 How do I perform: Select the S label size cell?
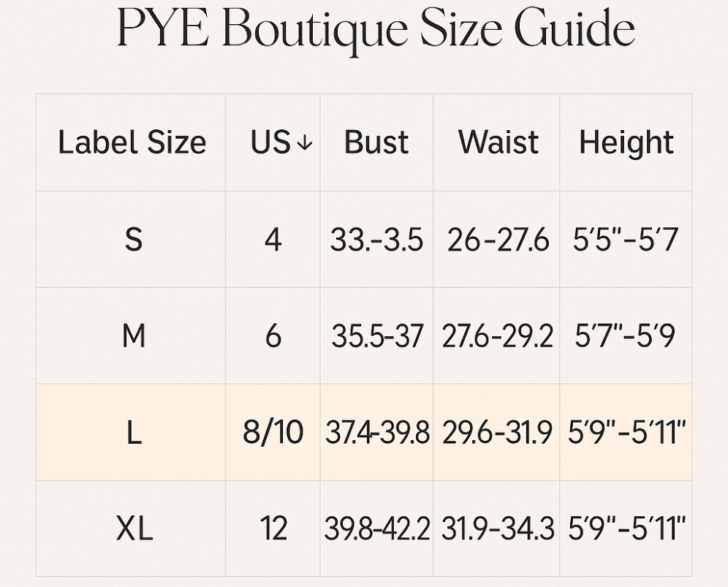pos(133,239)
